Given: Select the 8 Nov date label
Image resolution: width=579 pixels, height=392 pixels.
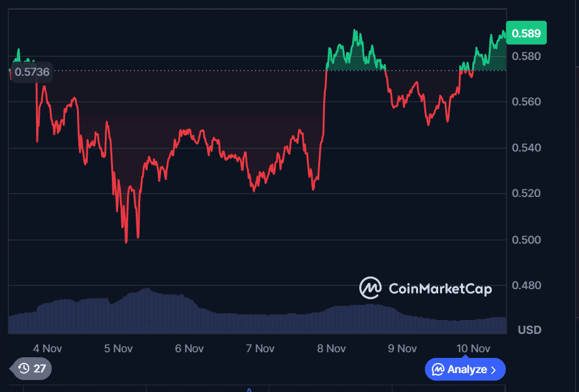Looking at the screenshot, I should click(331, 348).
